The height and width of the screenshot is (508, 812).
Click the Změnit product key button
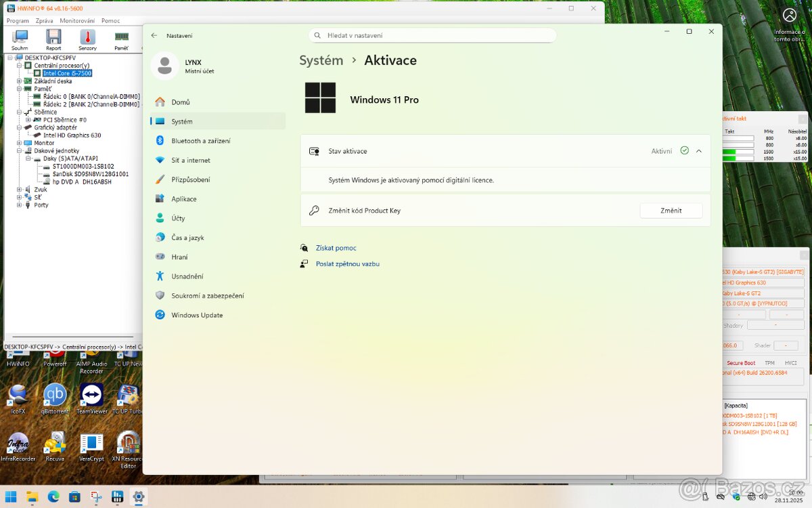(x=671, y=211)
